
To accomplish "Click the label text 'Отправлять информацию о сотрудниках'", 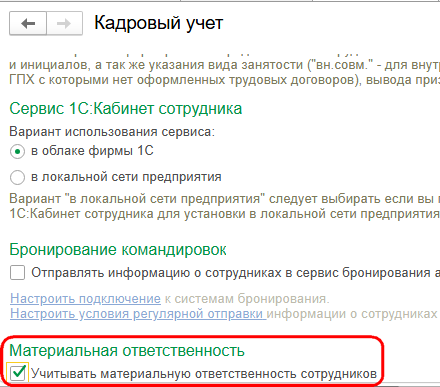I will 156,273.
